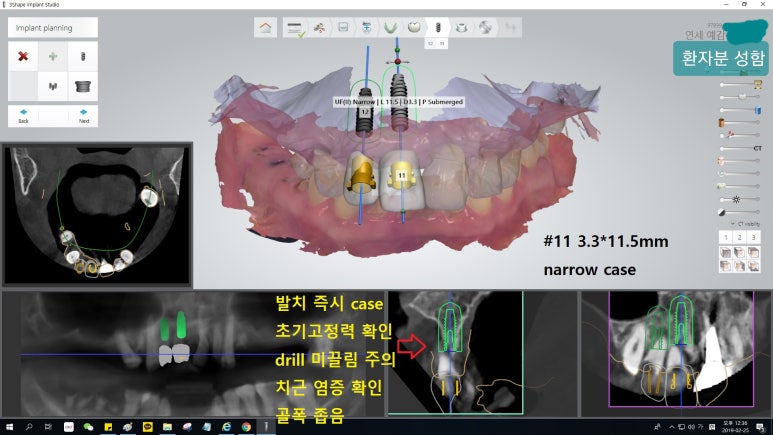Click the implant 12 label in 3D view
The height and width of the screenshot is (435, 773).
click(x=365, y=112)
